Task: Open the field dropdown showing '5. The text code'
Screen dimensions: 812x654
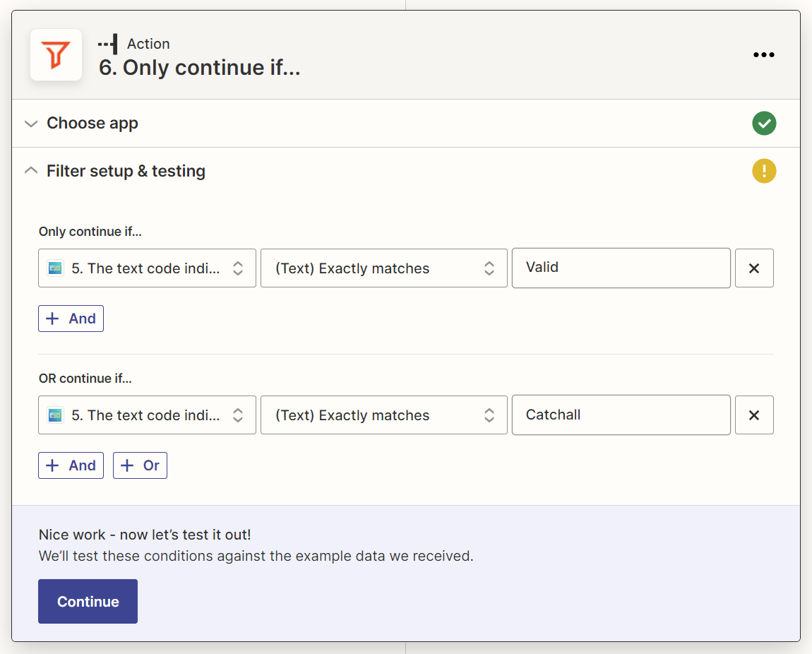Action: pyautogui.click(x=146, y=268)
